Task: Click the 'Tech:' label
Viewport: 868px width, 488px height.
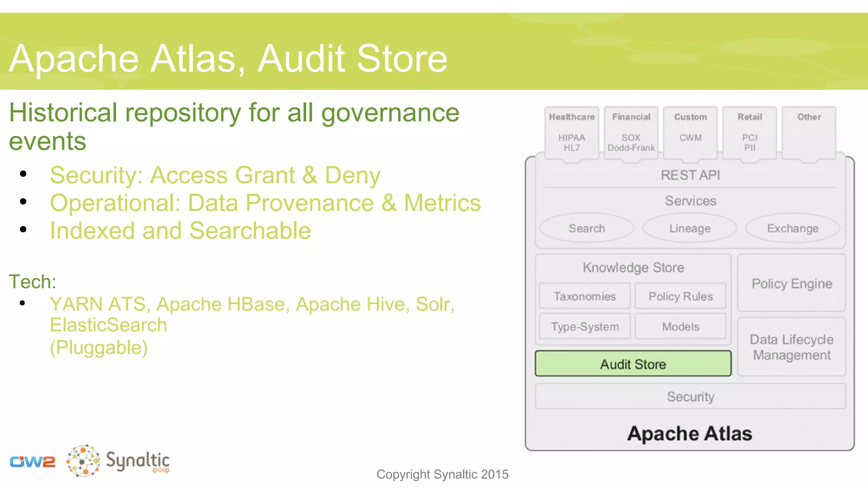Action: pos(33,282)
